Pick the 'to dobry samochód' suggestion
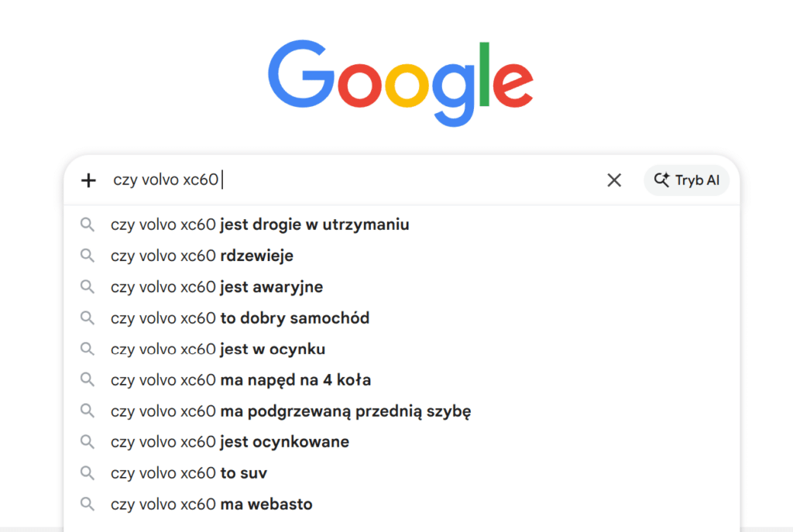Viewport: 793px width, 532px height. click(x=240, y=317)
